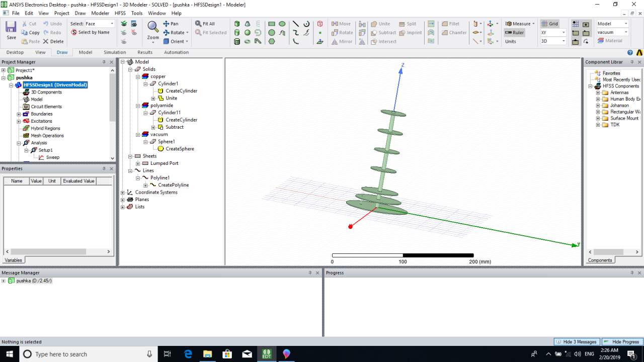Click Select by Name icon
The image size is (644, 362).
tap(91, 32)
